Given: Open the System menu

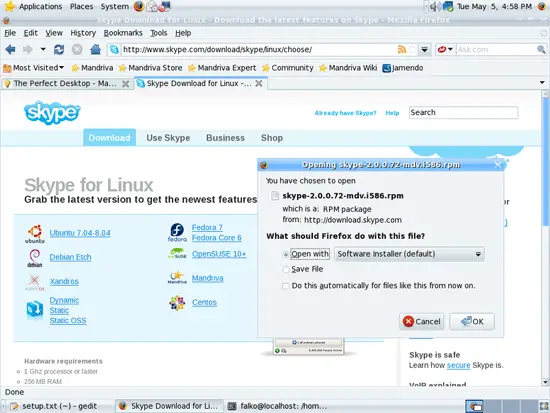Looking at the screenshot, I should (x=114, y=6).
